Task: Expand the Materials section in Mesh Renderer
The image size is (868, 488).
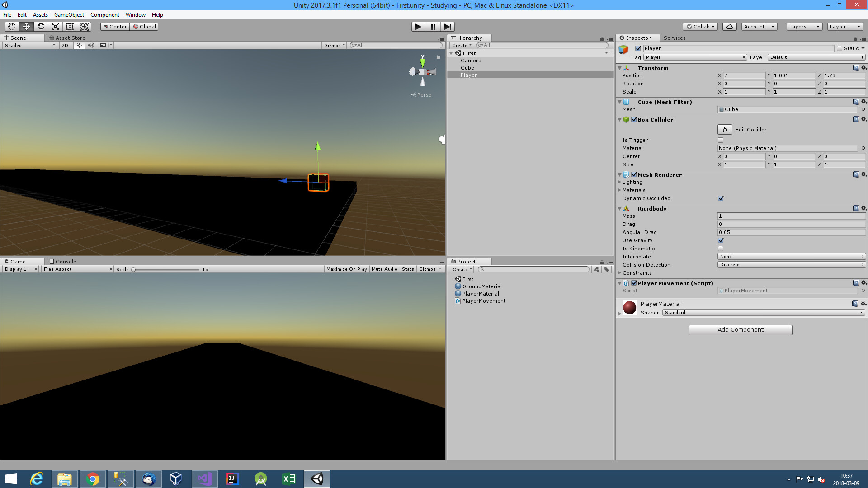Action: coord(620,190)
